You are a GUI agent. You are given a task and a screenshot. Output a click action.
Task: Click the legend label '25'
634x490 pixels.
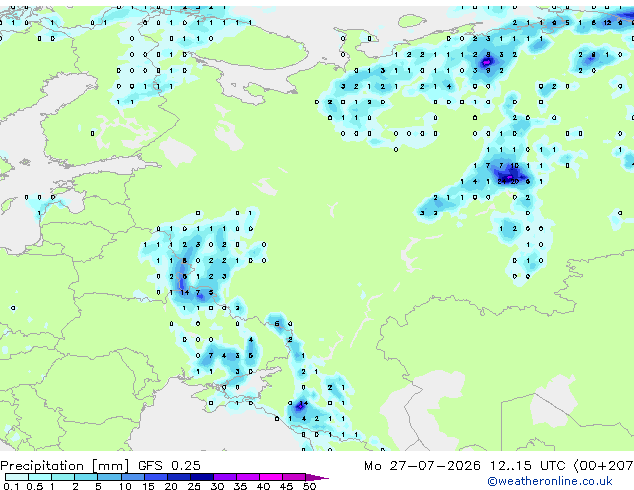(194, 486)
